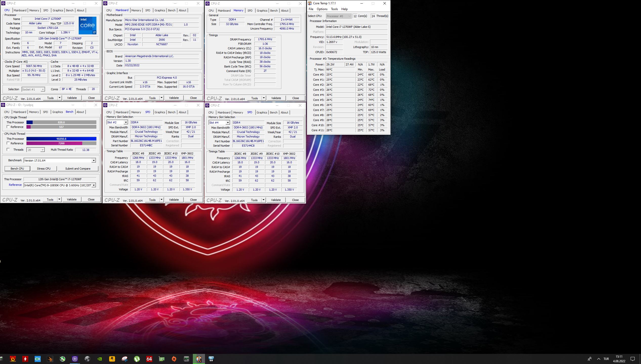641x364 pixels.
Task: Click single thread 828.6 score bar
Action: 61,122
